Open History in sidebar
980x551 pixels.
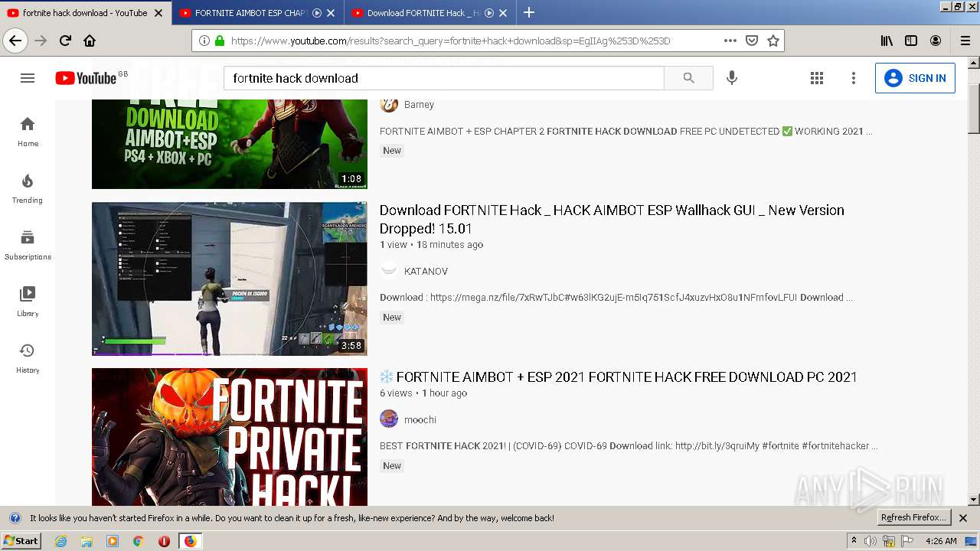[28, 358]
